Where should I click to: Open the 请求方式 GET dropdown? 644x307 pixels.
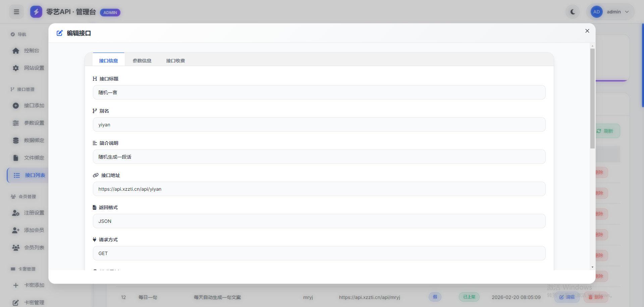[x=319, y=253]
